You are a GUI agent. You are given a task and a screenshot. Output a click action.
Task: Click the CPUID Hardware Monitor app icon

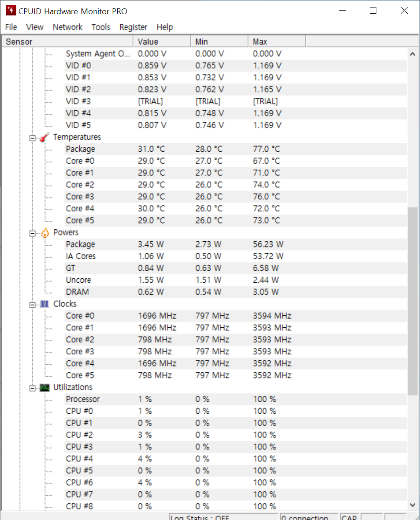point(11,10)
